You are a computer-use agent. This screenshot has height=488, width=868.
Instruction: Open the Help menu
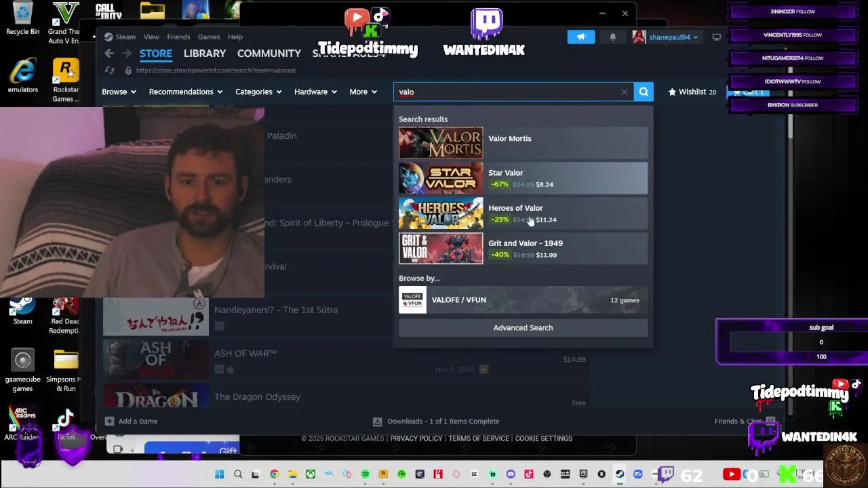coord(235,37)
